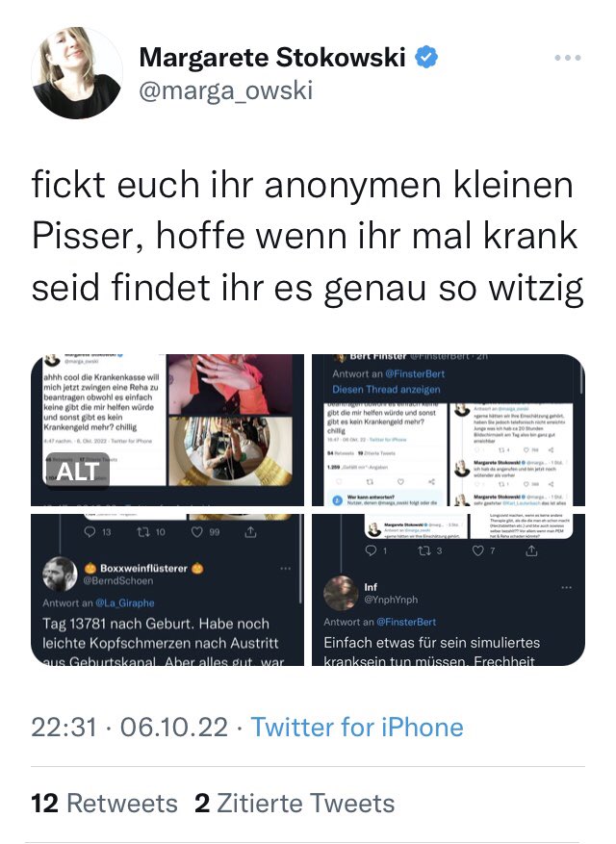Open the bottom-left Boxxweinflüsterer screenshot image
The height and width of the screenshot is (844, 616).
pos(167,590)
